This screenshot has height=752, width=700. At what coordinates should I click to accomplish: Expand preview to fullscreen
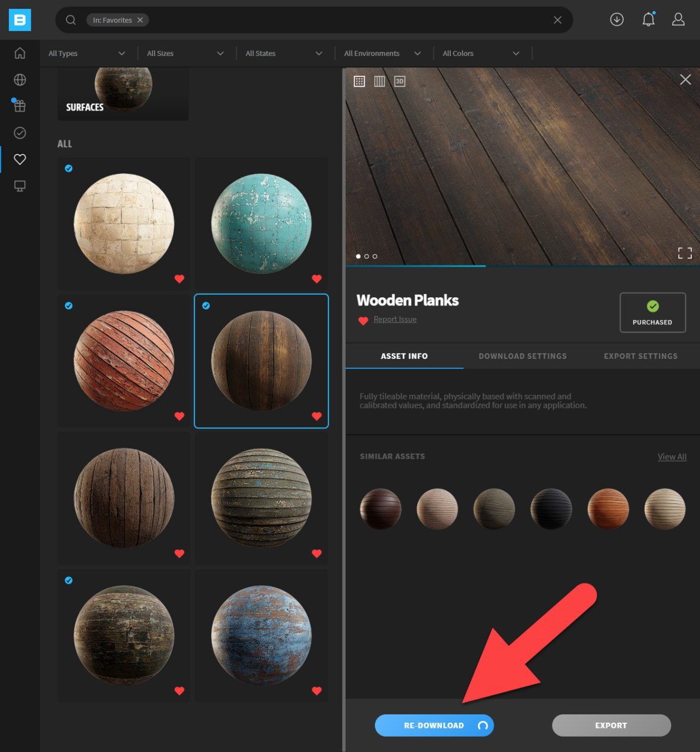click(x=685, y=253)
